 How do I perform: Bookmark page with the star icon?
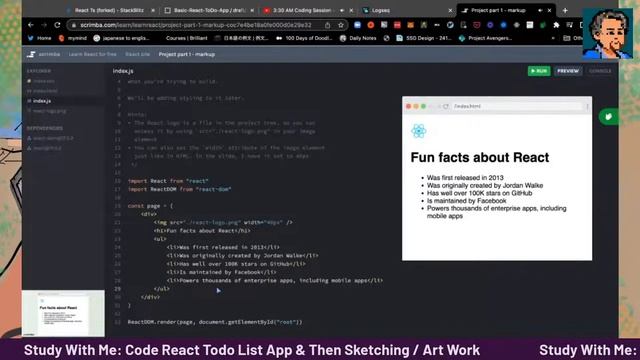(341, 25)
